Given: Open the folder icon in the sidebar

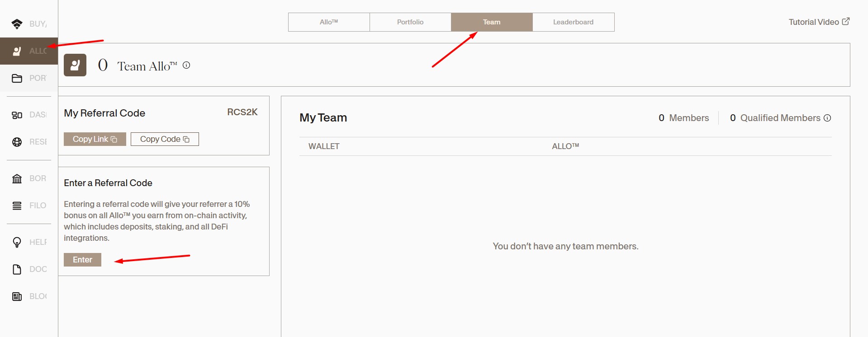Looking at the screenshot, I should point(17,78).
